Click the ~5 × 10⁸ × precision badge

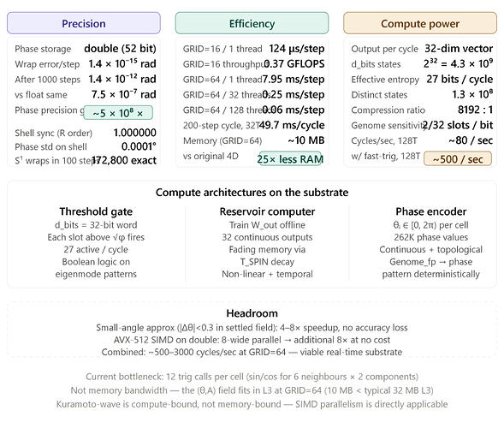pos(118,113)
